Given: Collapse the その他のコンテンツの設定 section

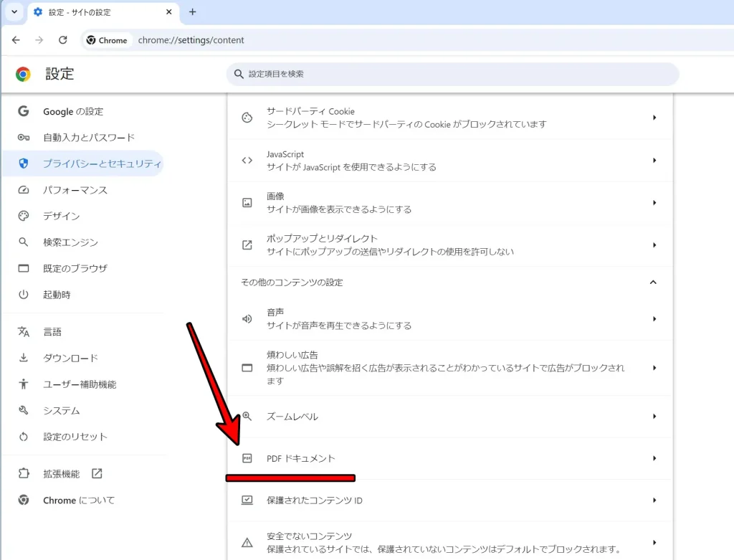Looking at the screenshot, I should point(653,283).
